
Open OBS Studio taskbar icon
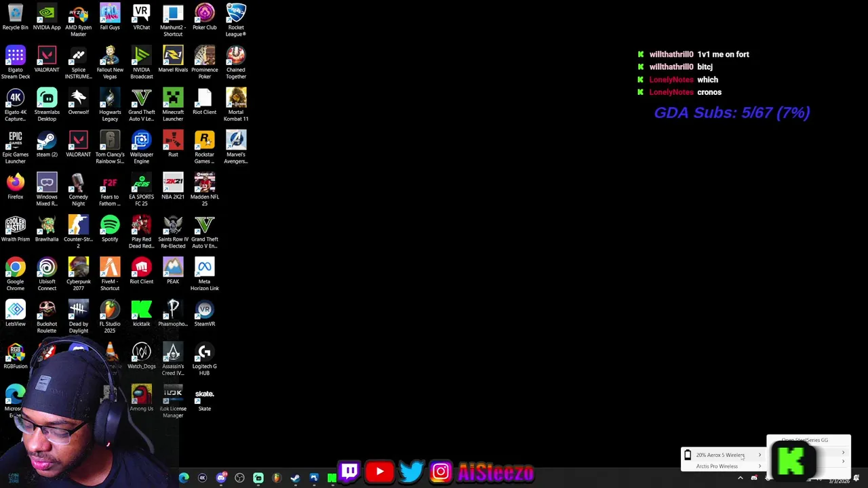pos(239,478)
